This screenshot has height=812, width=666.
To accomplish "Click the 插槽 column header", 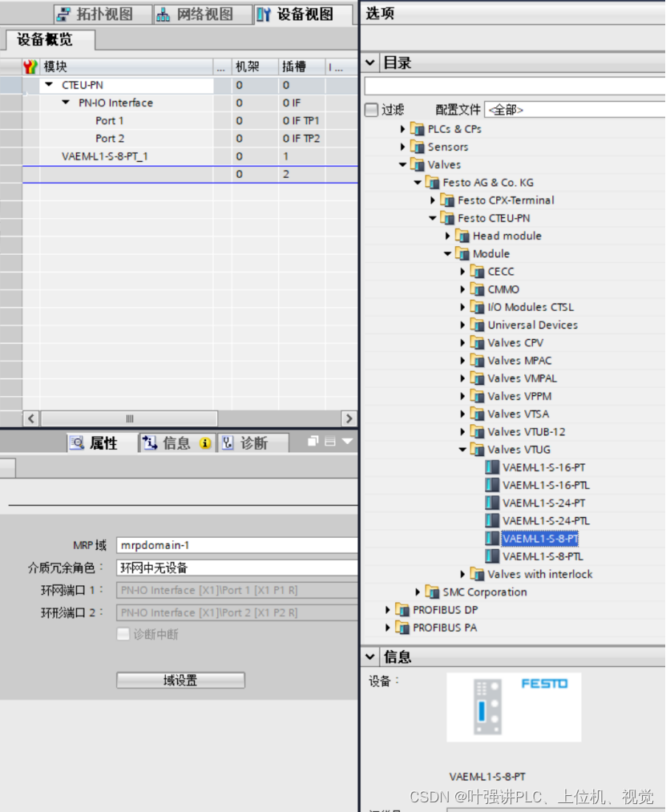I will pos(302,67).
